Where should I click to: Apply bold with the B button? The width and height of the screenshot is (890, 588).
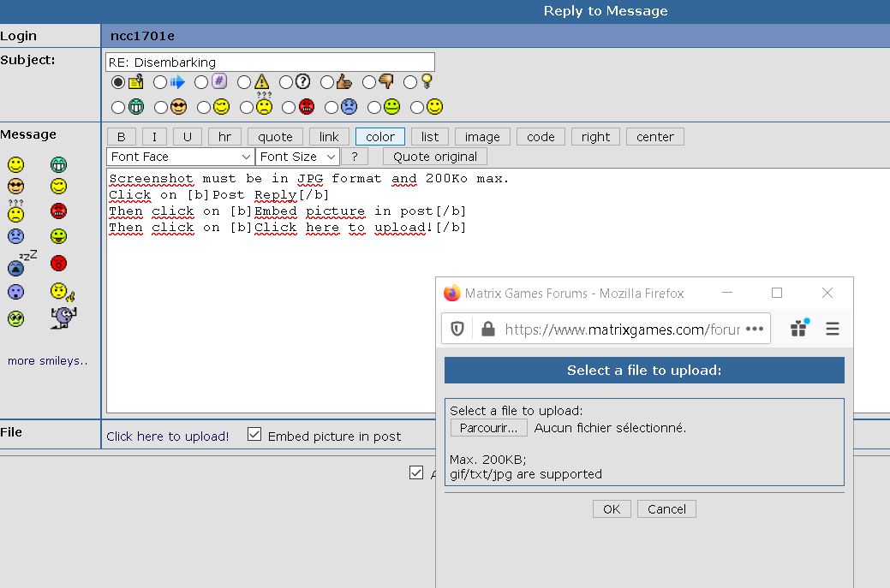pyautogui.click(x=122, y=137)
